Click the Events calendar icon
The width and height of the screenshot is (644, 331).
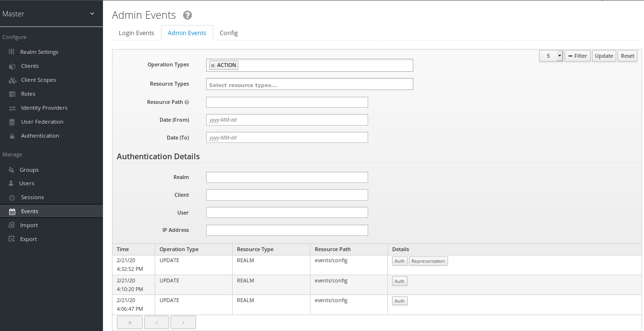tap(12, 211)
